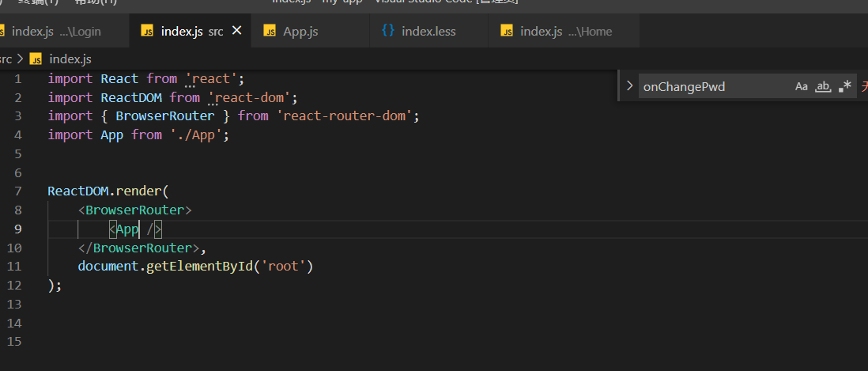Click ReactDOM.render on line 7
Image resolution: width=868 pixels, height=371 pixels.
[x=104, y=191]
